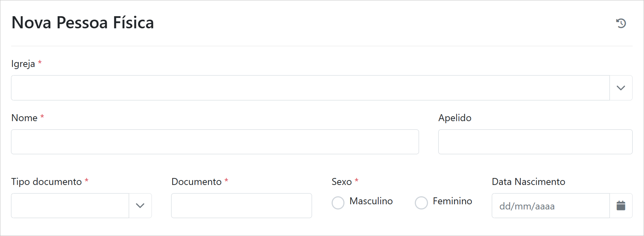Click the Tipo documento select field
Viewport: 644px width, 236px height.
(x=70, y=206)
